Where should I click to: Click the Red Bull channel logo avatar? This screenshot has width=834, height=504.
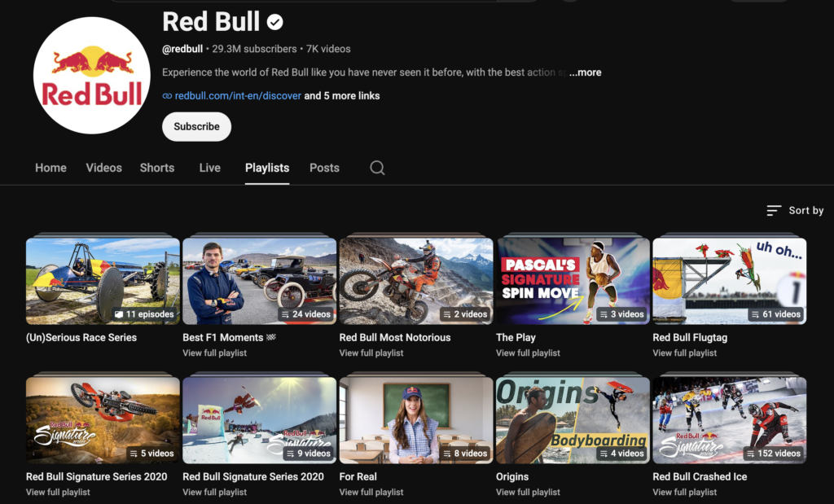(x=92, y=76)
